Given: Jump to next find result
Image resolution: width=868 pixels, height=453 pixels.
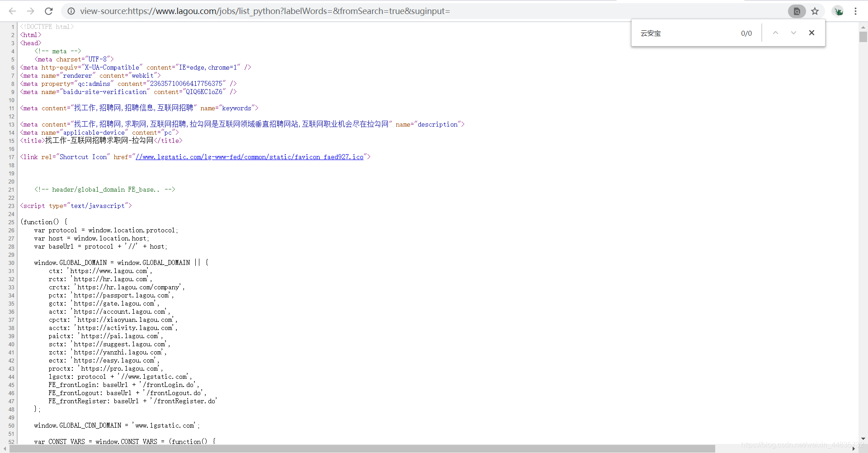Looking at the screenshot, I should coord(793,33).
